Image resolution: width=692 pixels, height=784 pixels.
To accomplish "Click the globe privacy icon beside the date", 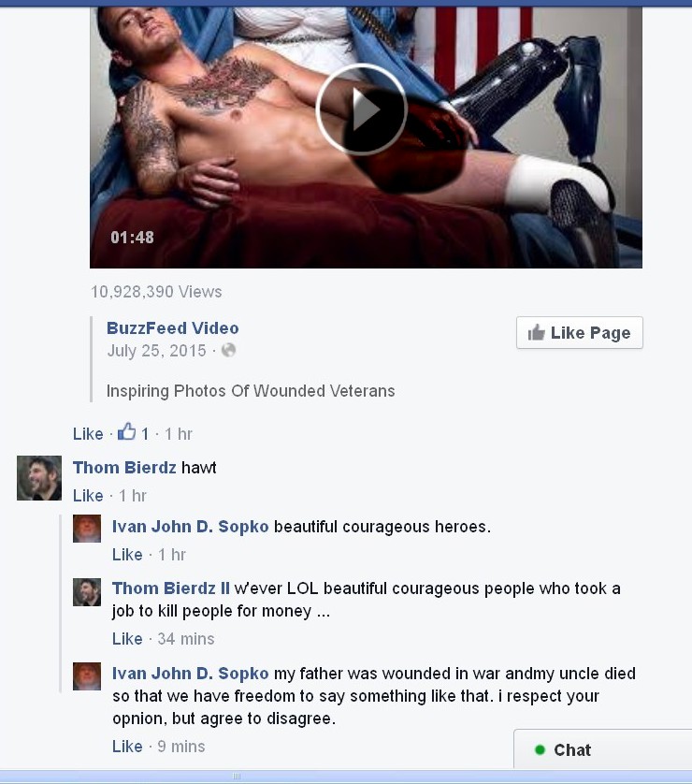I will [x=228, y=350].
